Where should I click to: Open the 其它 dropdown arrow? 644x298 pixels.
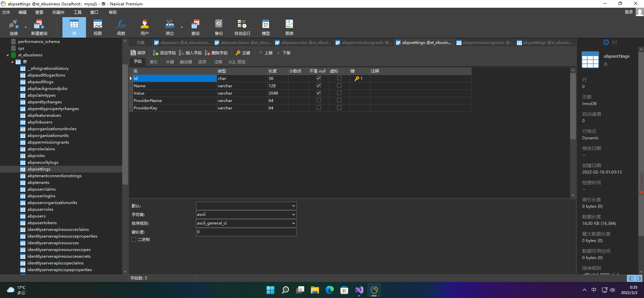point(182,28)
